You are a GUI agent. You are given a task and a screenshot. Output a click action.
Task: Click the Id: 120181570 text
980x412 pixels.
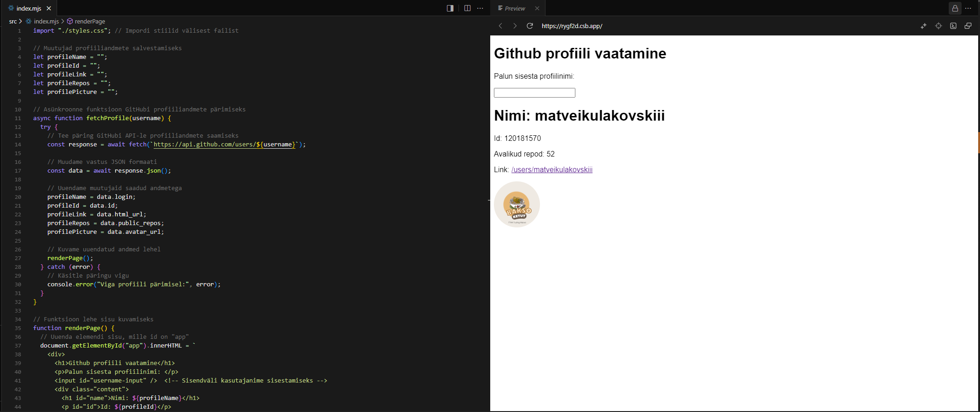517,138
